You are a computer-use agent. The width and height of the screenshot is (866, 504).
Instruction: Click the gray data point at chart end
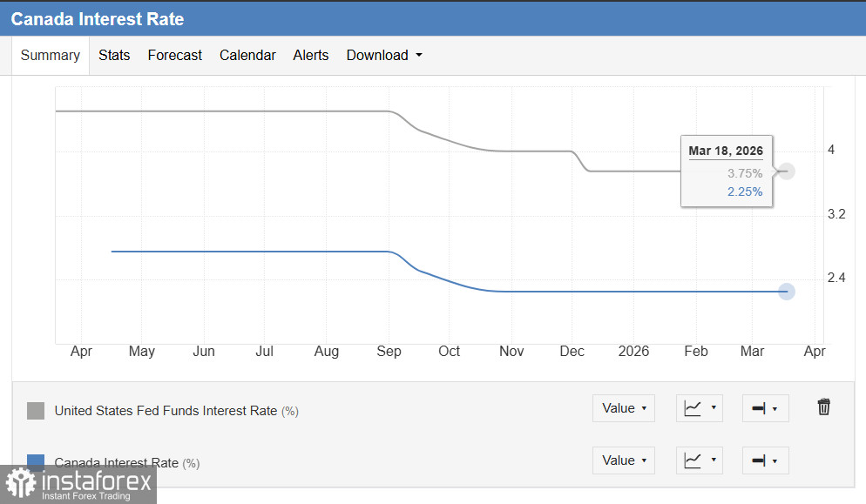coord(787,171)
